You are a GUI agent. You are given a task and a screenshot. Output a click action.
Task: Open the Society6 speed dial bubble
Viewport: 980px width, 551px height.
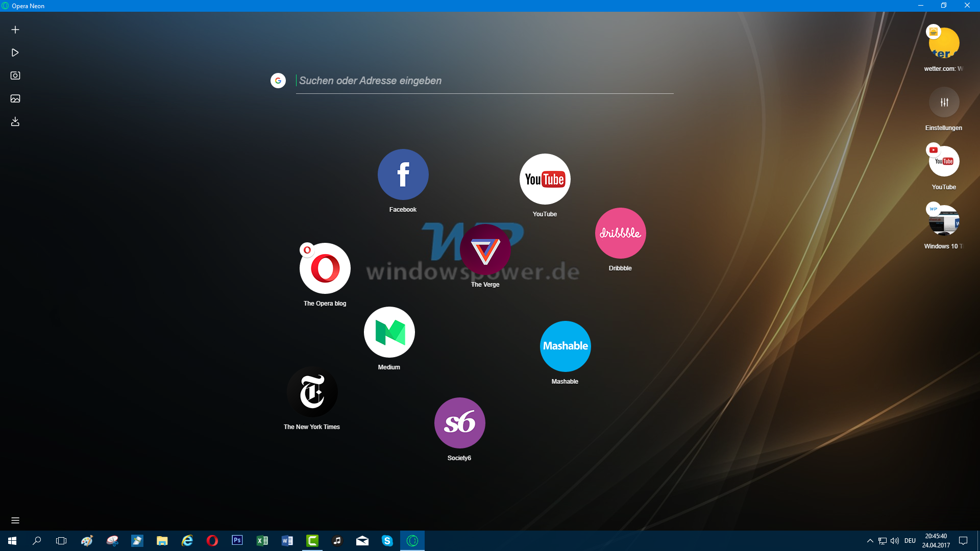point(460,423)
